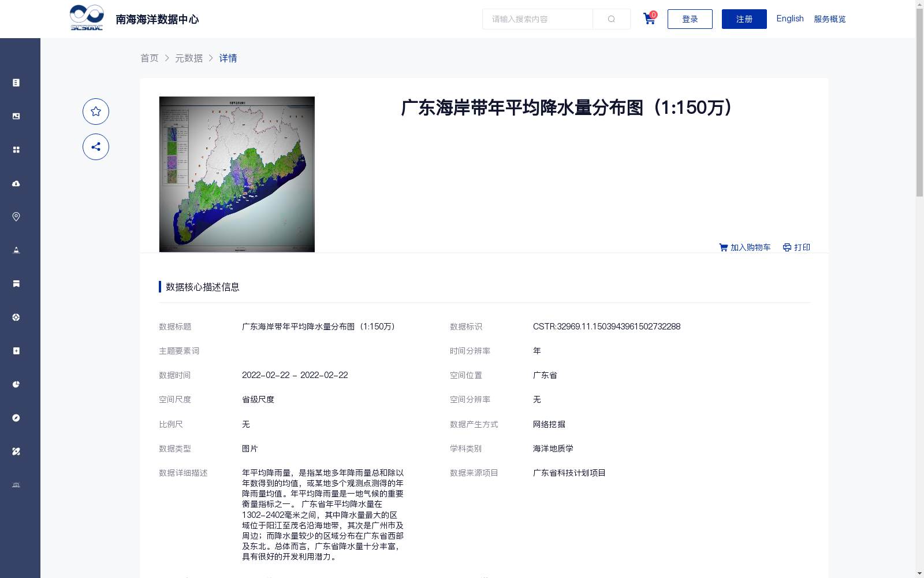Click the 广东省科技计划项目 value
Viewport: 924px width, 578px height.
click(569, 473)
